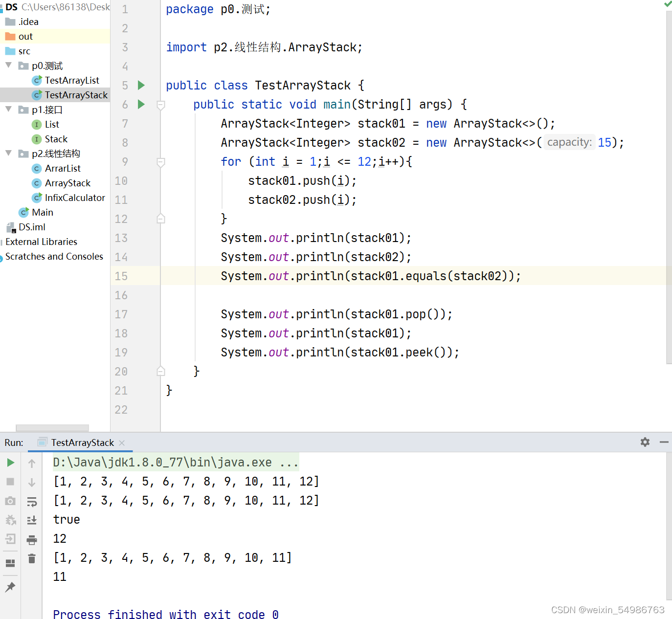Click the run gutter arrow beside the class declaration
This screenshot has height=619, width=672.
click(141, 85)
